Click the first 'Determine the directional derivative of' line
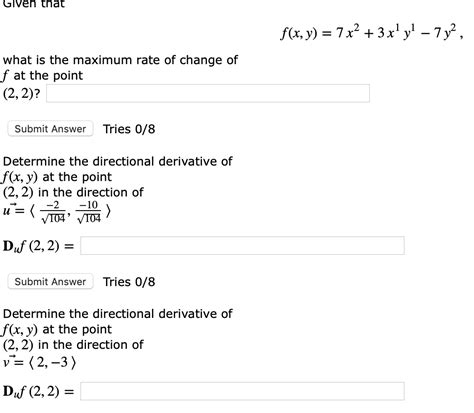Viewport: 474px width, 413px height. tap(118, 161)
